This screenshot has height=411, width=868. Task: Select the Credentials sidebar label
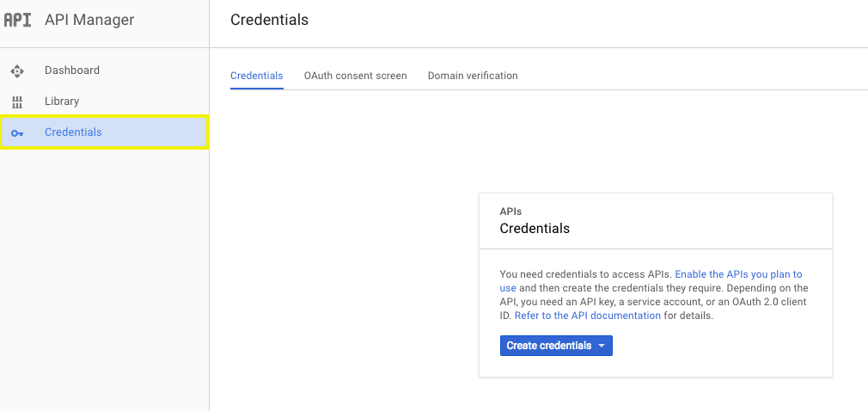tap(73, 132)
